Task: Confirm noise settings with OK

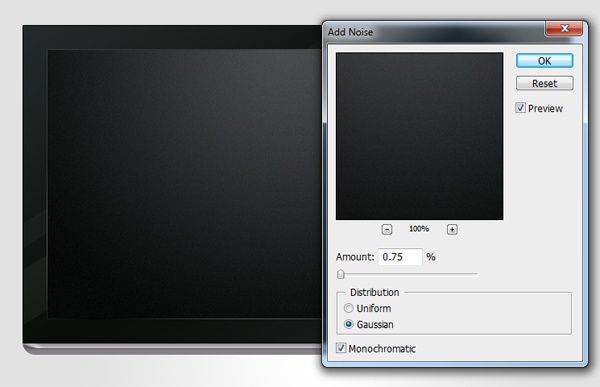Action: 545,61
